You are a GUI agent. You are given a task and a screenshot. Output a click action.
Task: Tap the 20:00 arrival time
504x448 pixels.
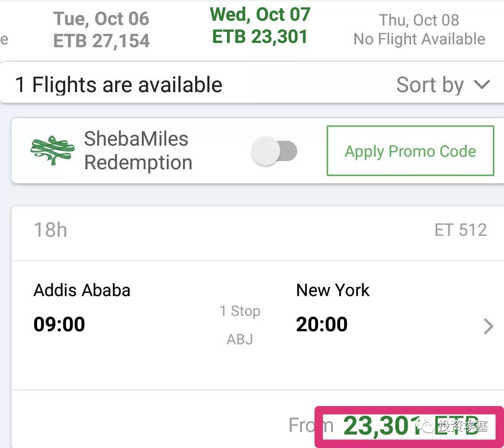tap(321, 325)
